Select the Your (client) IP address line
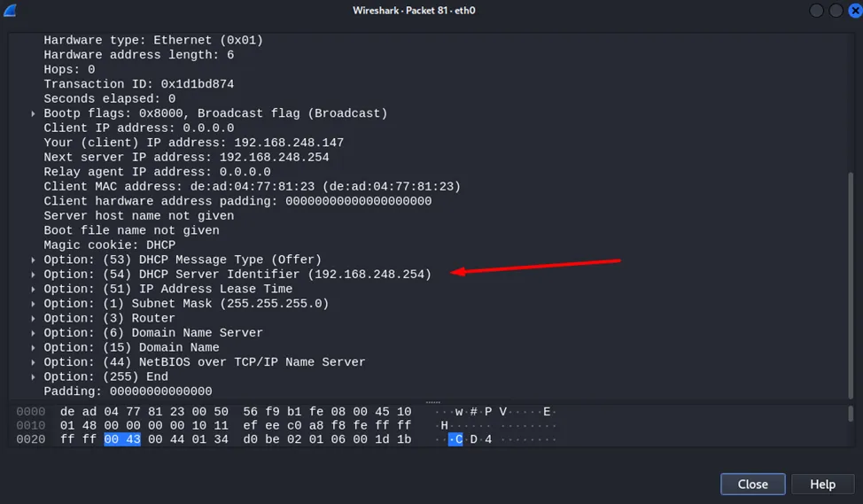Viewport: 863px width, 504px height. tap(193, 143)
